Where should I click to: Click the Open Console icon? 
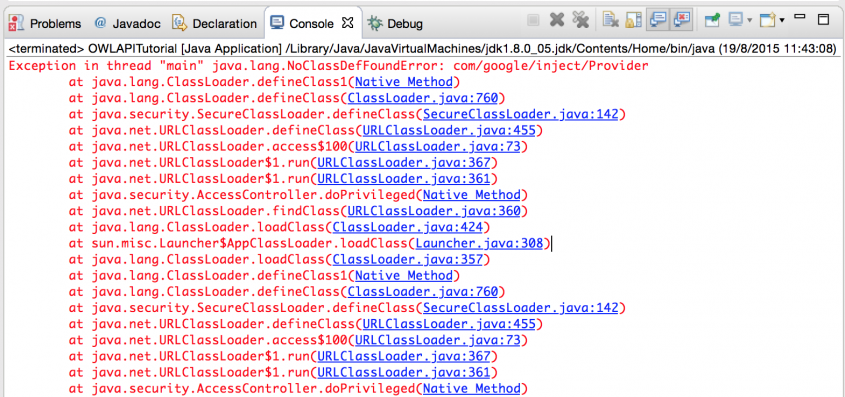767,21
